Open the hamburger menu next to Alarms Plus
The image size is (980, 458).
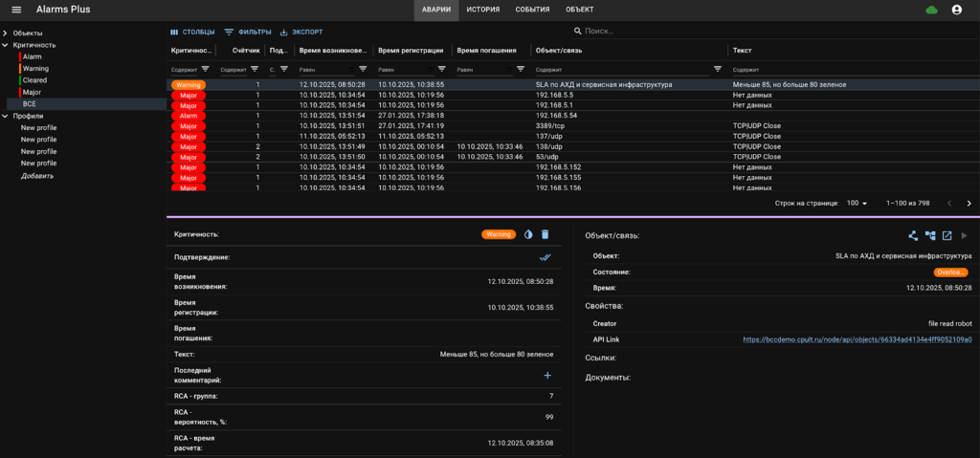point(16,10)
